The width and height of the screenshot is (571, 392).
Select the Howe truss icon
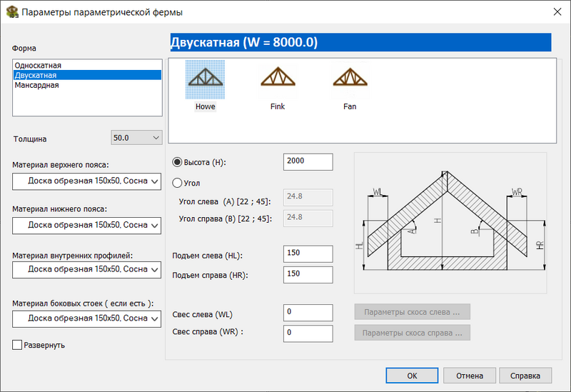205,79
